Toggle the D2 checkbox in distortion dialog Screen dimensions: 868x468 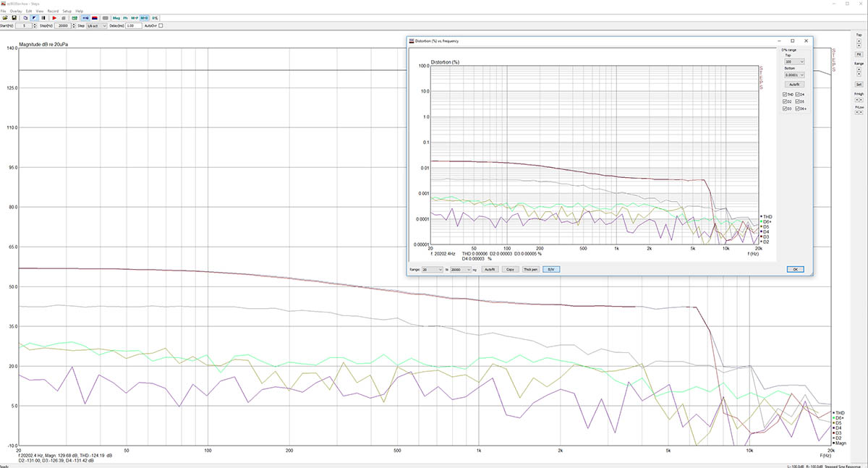[785, 101]
